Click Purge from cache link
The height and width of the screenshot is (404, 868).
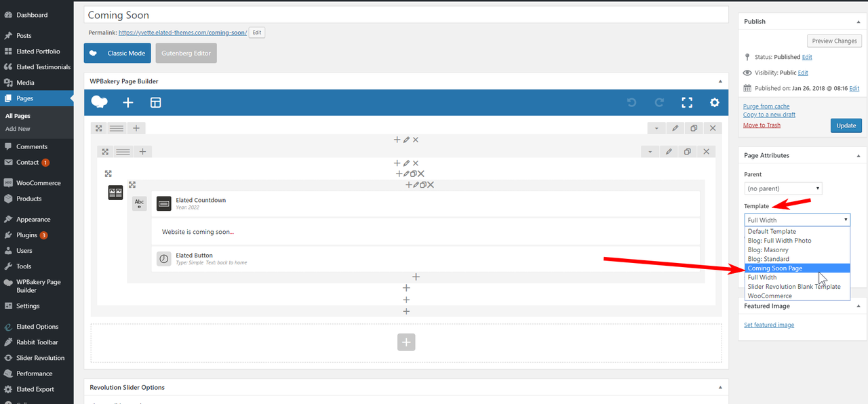tap(766, 106)
